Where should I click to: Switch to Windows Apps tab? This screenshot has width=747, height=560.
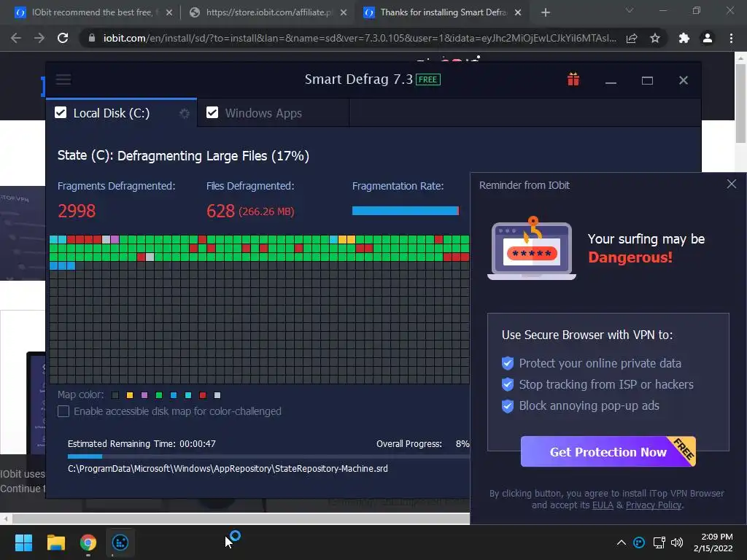(273, 113)
